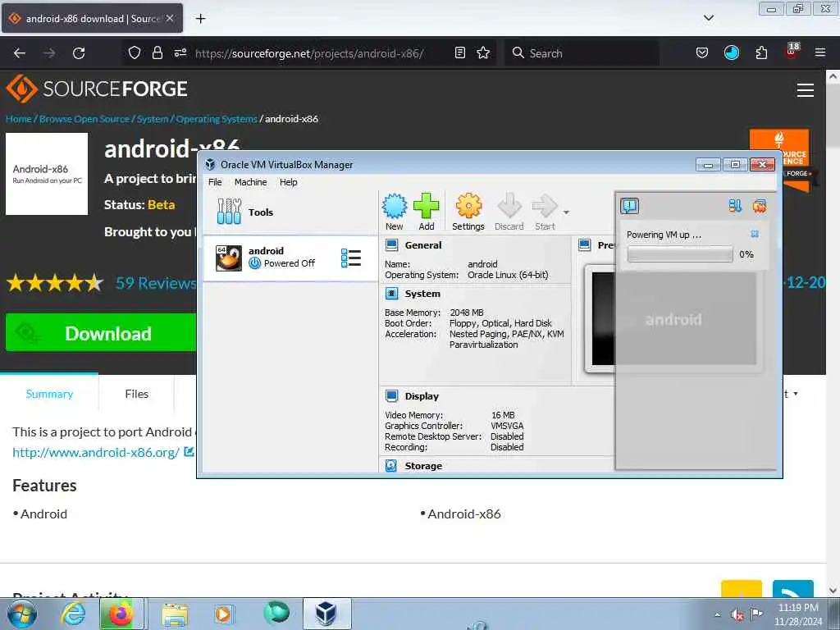The image size is (840, 630).
Task: Click the Display section header
Action: click(422, 396)
